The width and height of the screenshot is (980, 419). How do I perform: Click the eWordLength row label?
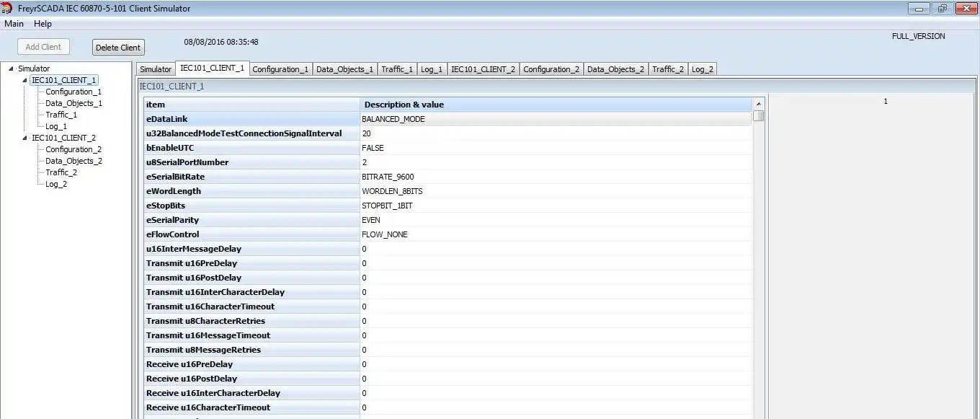click(x=251, y=191)
